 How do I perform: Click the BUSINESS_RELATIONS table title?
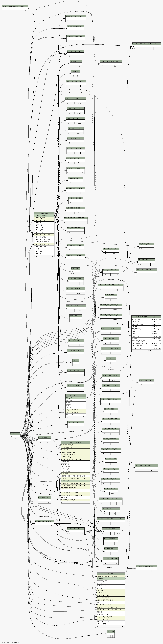[x=76, y=51]
